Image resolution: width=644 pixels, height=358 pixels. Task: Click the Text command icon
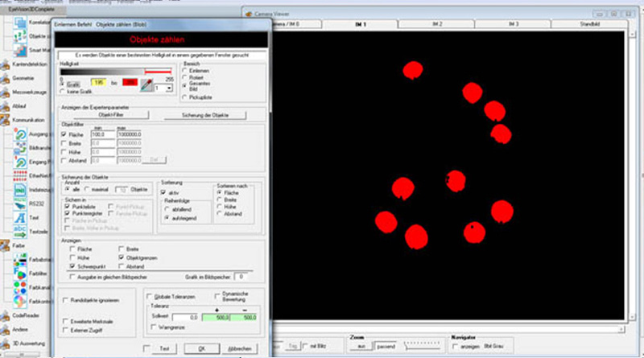pyautogui.click(x=19, y=217)
